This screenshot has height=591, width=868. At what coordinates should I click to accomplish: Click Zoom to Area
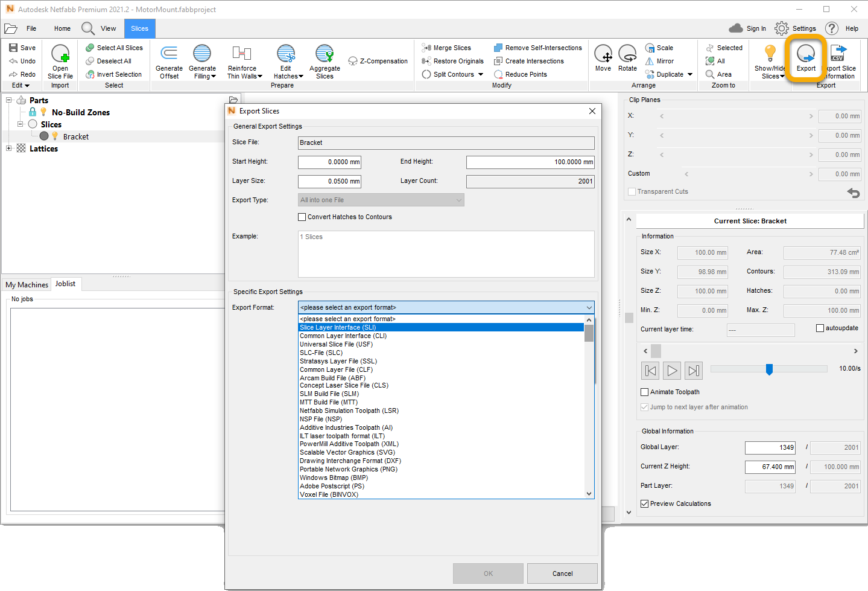pos(718,74)
